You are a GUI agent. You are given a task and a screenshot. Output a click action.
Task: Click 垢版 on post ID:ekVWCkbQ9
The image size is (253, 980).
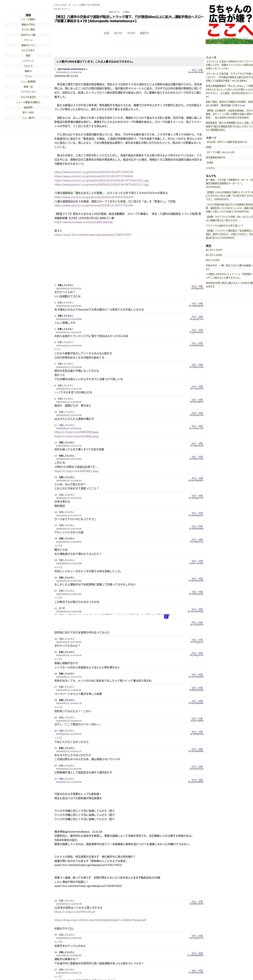193,70
